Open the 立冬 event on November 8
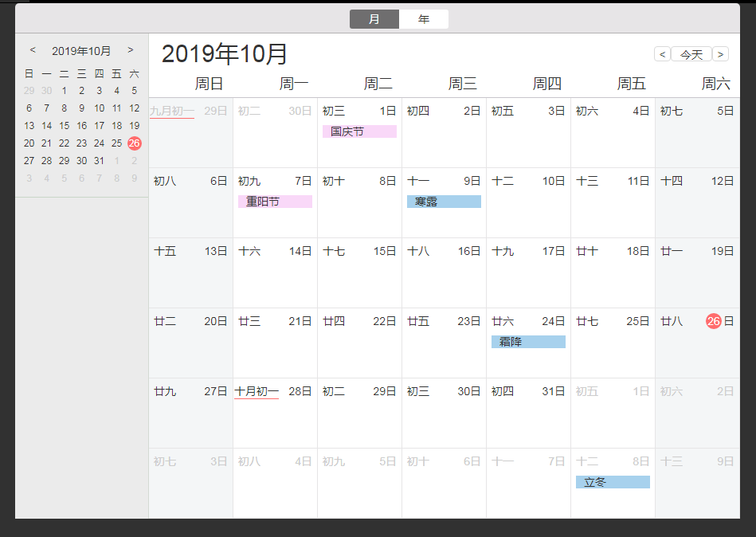Image resolution: width=756 pixels, height=537 pixels. tap(613, 482)
